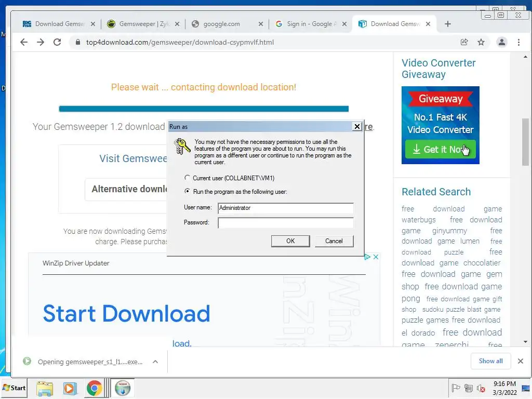Click Cancel in the Run as dialog
Image resolution: width=532 pixels, height=399 pixels.
click(x=334, y=241)
